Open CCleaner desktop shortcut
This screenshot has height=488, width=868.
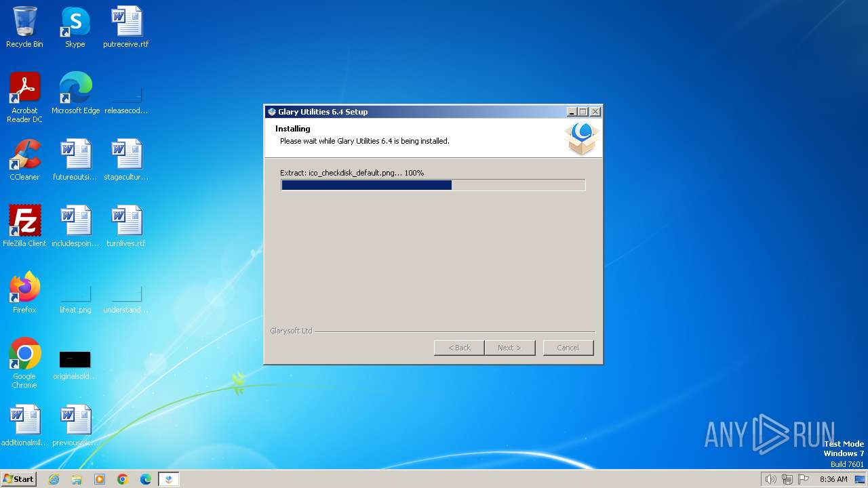tap(24, 160)
